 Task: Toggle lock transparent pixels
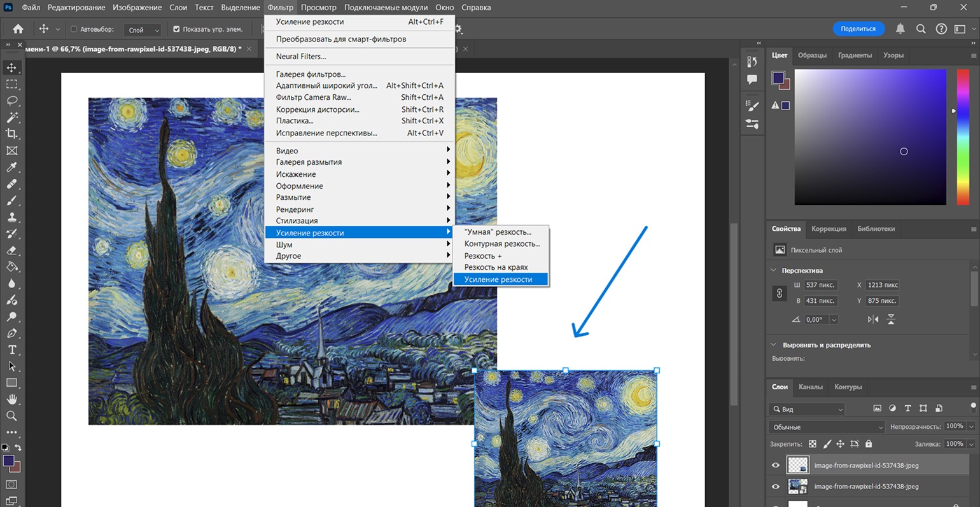click(813, 444)
